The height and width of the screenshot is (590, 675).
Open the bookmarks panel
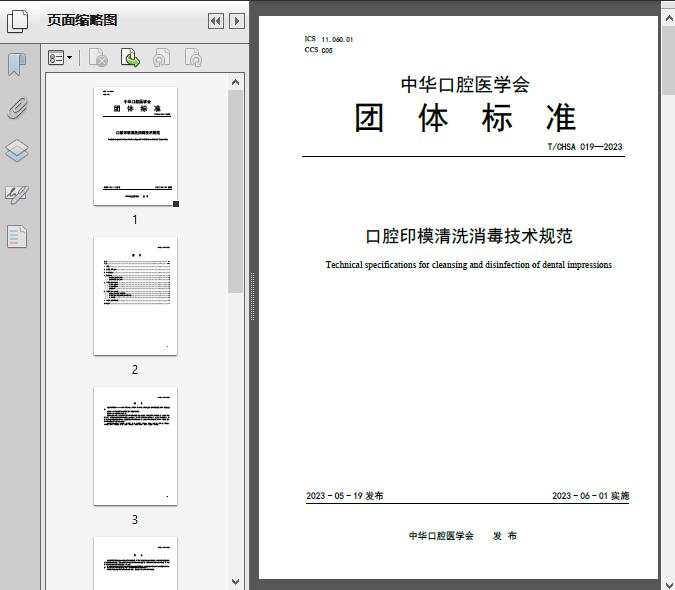tap(17, 65)
